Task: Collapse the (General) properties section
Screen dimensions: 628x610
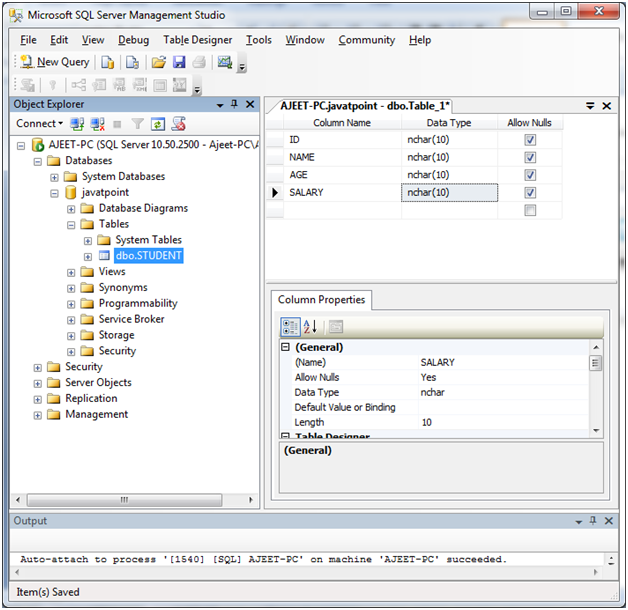Action: (285, 347)
